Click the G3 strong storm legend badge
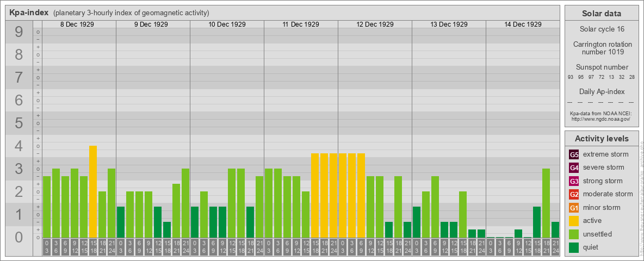The height and width of the screenshot is (261, 644). [574, 181]
